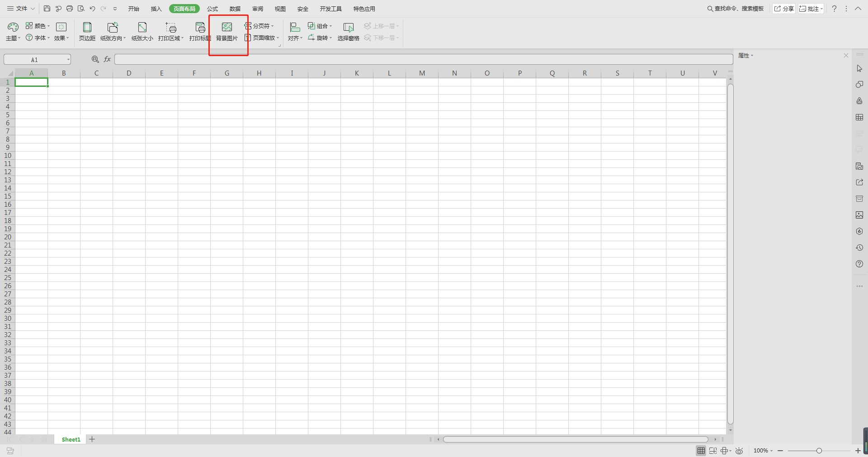Add a new sheet with plus button

coord(92,439)
